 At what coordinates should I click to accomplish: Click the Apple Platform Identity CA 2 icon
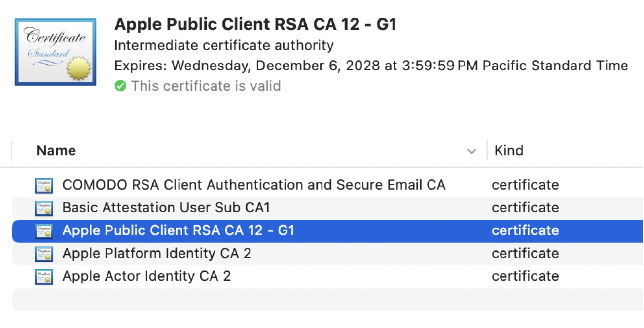44,254
